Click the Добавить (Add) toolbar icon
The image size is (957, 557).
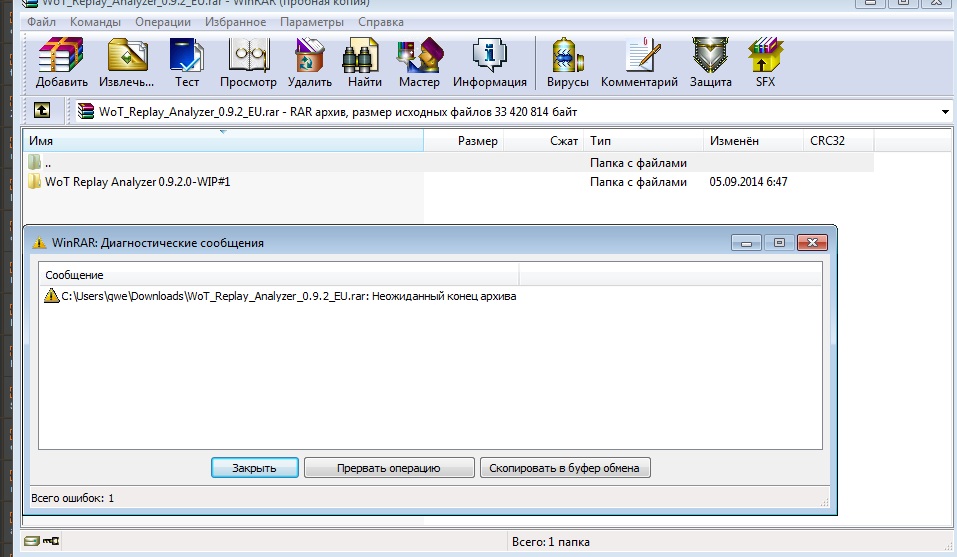pos(61,62)
